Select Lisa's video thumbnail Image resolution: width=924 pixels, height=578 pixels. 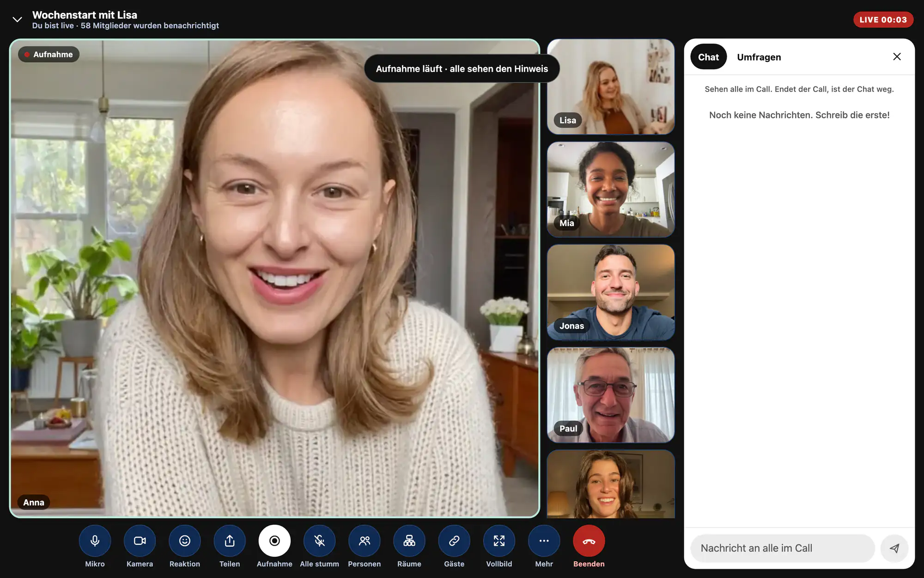pyautogui.click(x=611, y=87)
